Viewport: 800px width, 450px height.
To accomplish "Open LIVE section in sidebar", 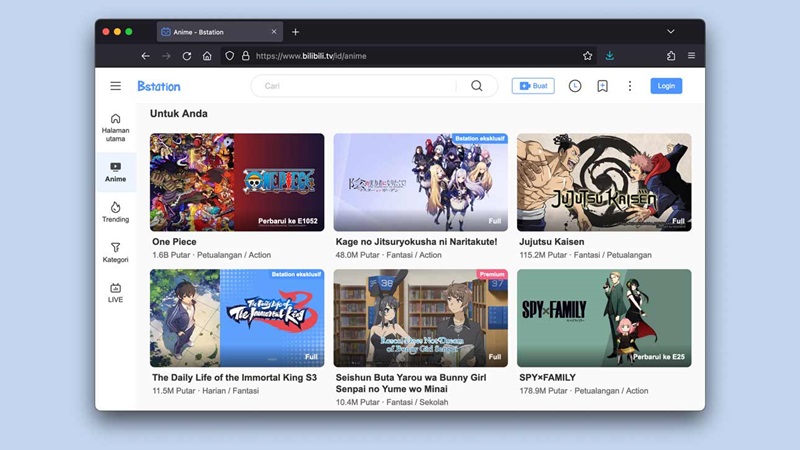I will point(115,292).
